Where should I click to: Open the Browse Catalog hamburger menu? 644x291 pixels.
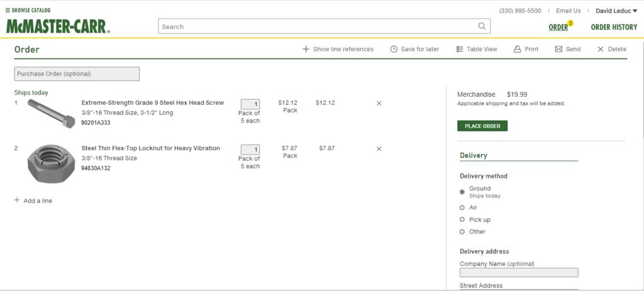pos(8,10)
